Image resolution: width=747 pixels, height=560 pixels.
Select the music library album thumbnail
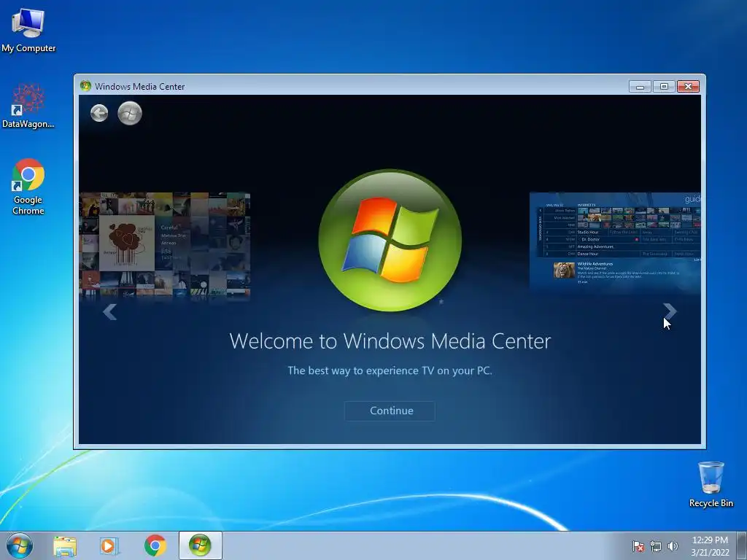pos(165,245)
